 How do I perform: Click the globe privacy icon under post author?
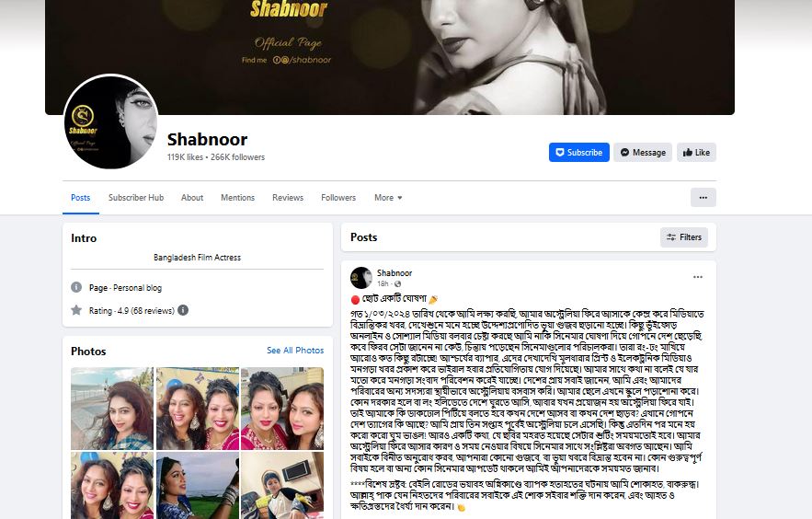tap(397, 283)
